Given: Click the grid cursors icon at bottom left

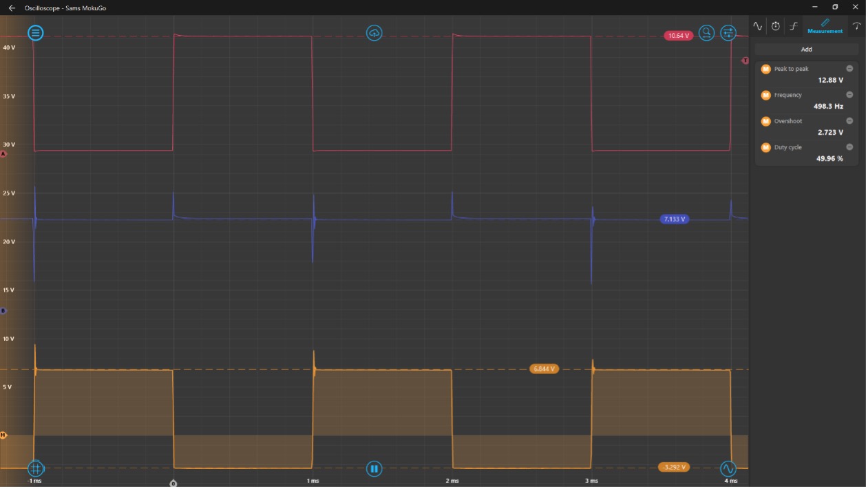Looking at the screenshot, I should click(36, 469).
